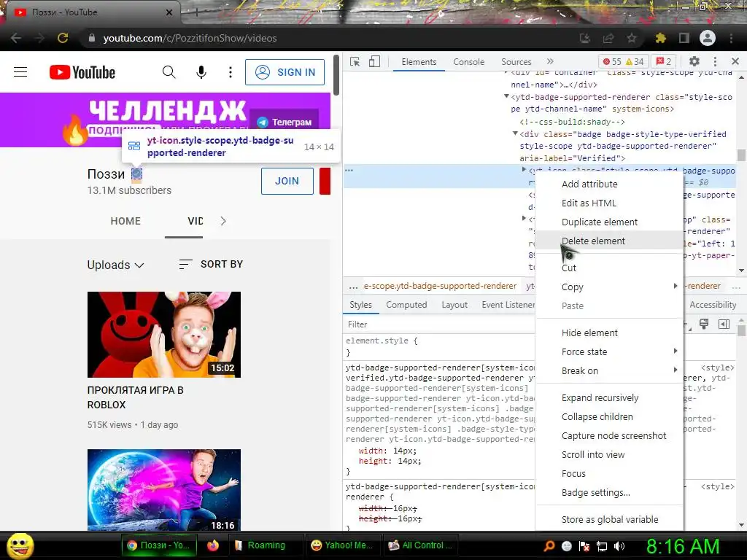
Task: Click the verified badge next to Поззи
Action: (136, 174)
